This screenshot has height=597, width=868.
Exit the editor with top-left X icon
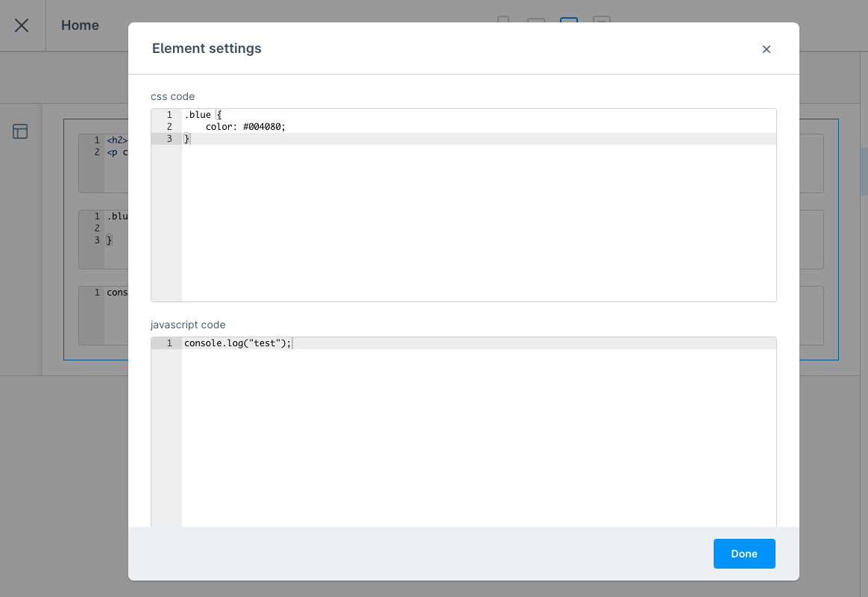(x=22, y=25)
